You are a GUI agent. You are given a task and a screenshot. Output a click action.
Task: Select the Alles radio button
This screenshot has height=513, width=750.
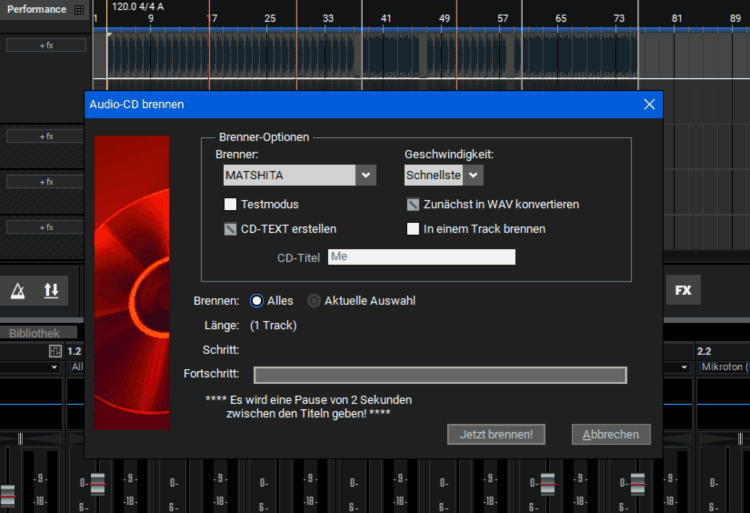tap(257, 300)
